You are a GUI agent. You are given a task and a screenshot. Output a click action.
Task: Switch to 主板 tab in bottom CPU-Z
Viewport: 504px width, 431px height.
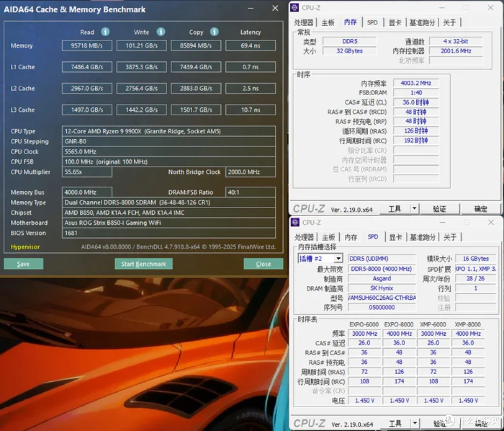[x=329, y=237]
